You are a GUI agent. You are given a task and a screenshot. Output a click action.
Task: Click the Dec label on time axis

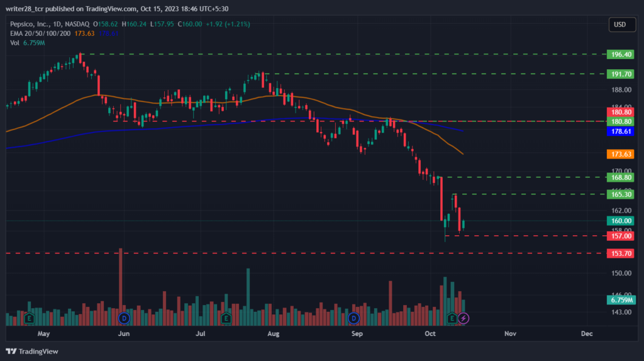(587, 333)
